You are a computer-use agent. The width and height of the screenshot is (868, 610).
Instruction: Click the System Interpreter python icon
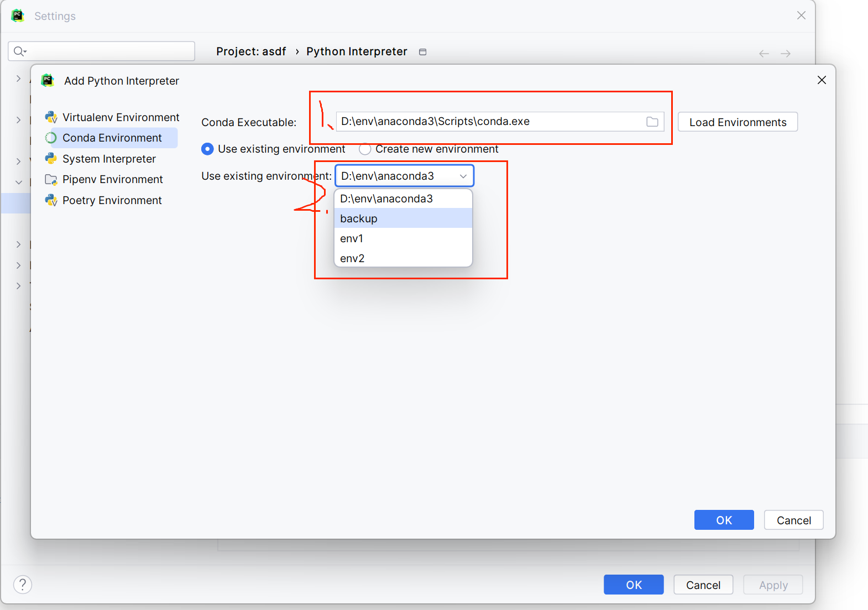[x=51, y=159]
